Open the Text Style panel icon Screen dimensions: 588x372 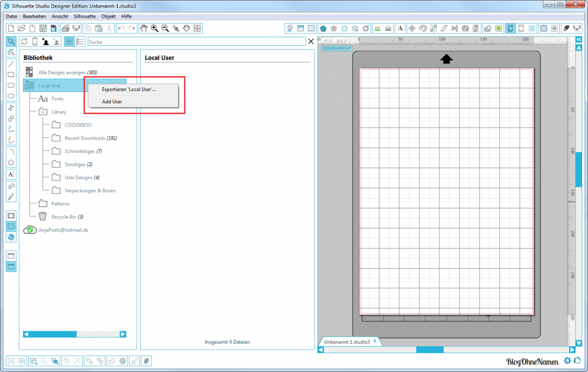point(400,28)
